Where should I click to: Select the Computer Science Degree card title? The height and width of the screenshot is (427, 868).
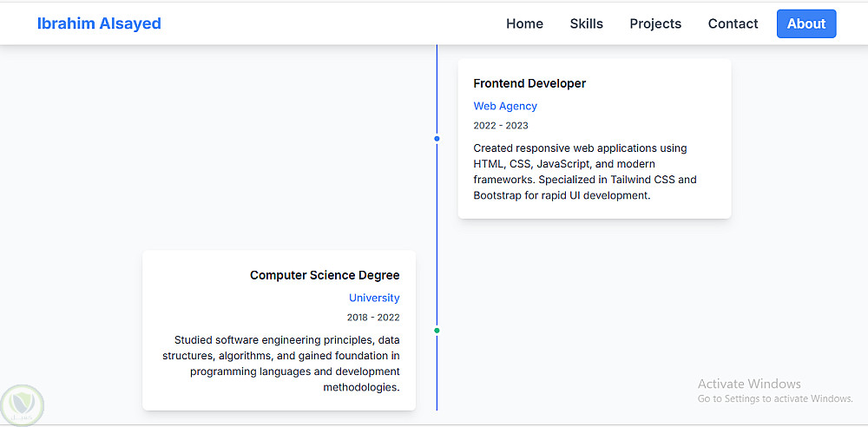pyautogui.click(x=325, y=275)
